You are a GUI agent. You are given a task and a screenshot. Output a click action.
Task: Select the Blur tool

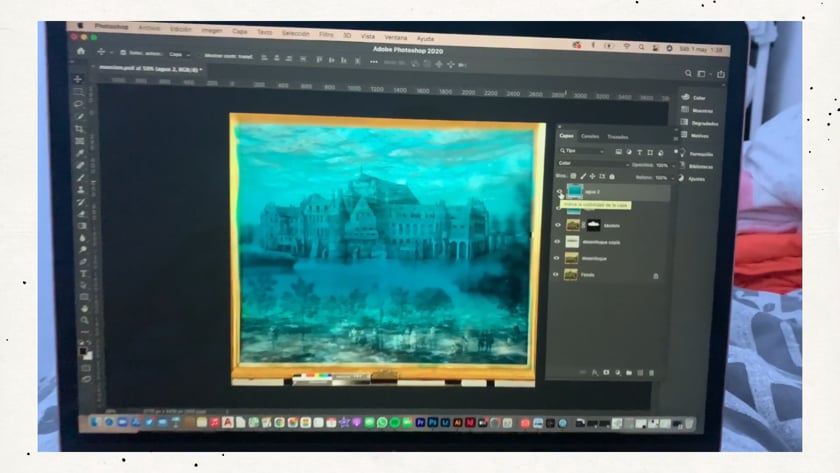point(82,238)
